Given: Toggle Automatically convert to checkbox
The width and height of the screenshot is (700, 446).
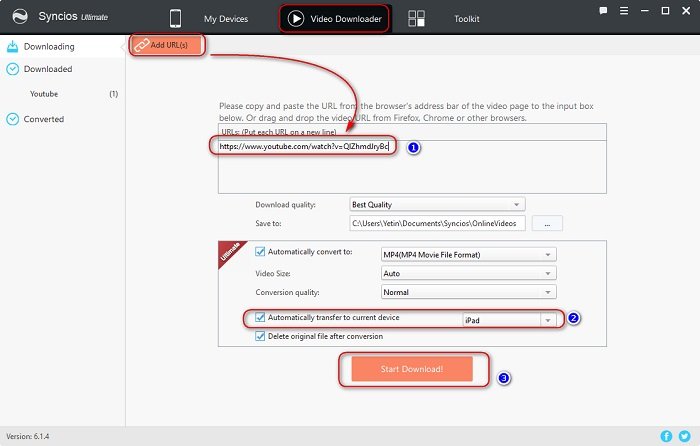Looking at the screenshot, I should (260, 251).
